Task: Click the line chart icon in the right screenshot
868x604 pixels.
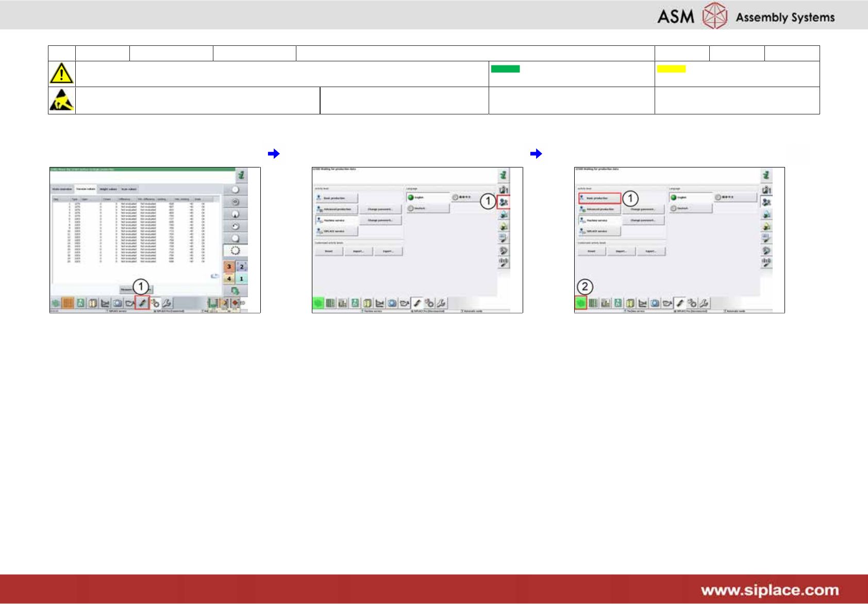Action: [643, 303]
